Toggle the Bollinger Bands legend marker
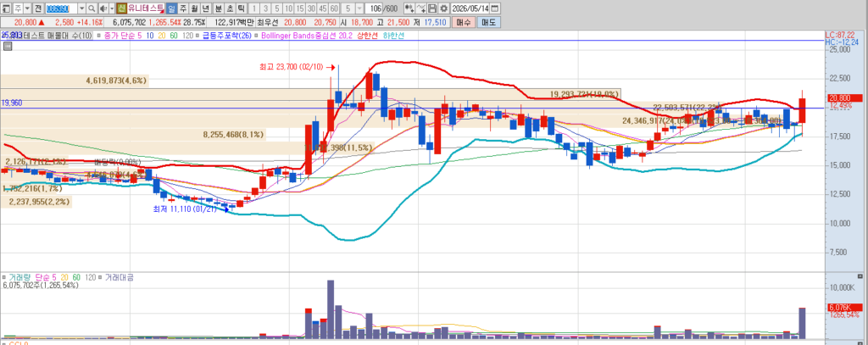Viewport: 868px width, 345px height. pyautogui.click(x=257, y=35)
